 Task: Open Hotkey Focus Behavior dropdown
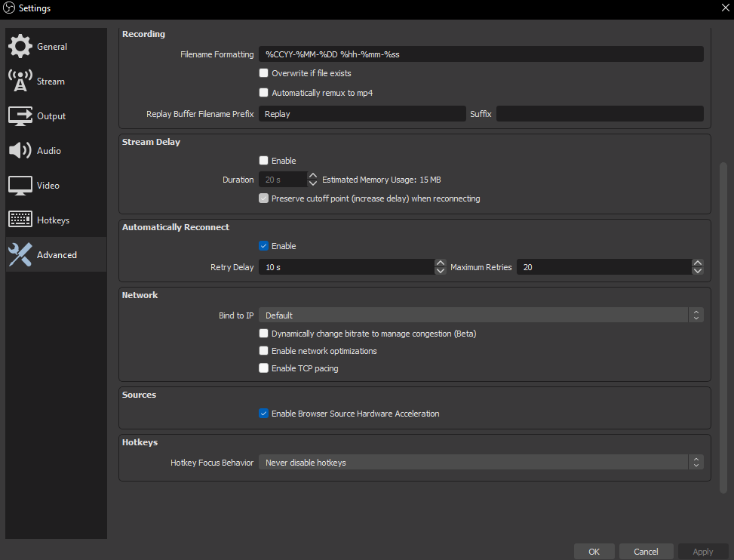[x=481, y=462]
